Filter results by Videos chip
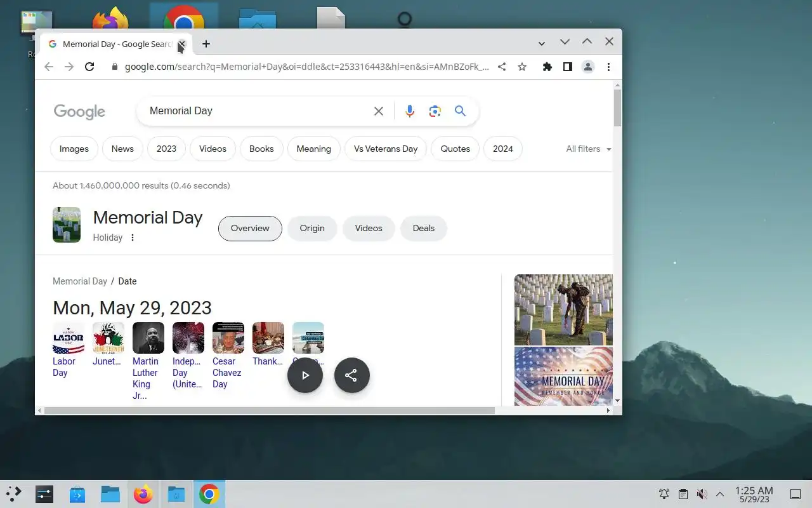The height and width of the screenshot is (508, 812). point(213,149)
